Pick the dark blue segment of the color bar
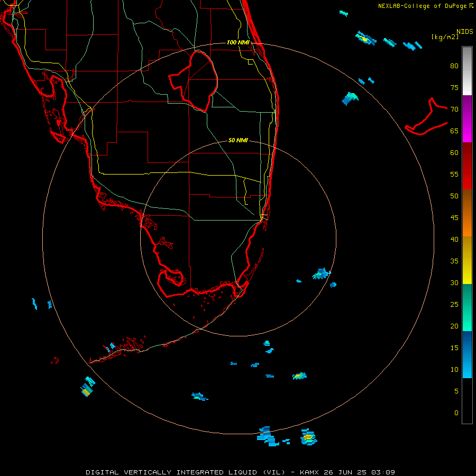 (x=467, y=343)
